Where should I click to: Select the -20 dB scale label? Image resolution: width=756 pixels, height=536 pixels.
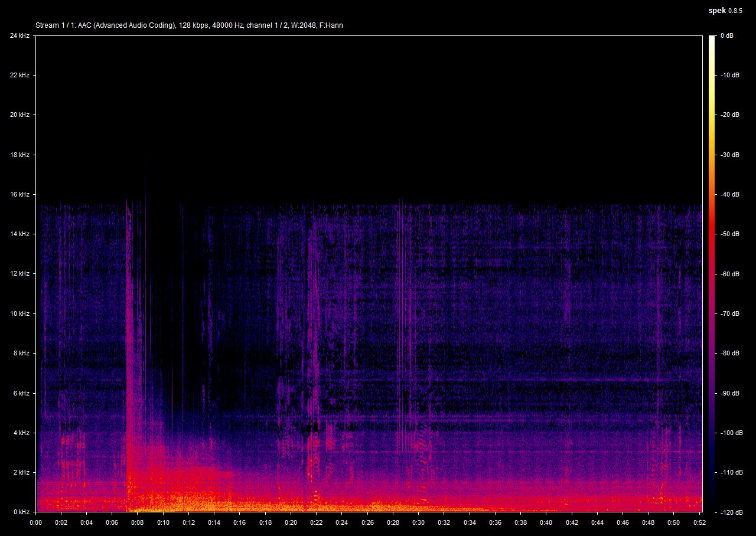729,115
